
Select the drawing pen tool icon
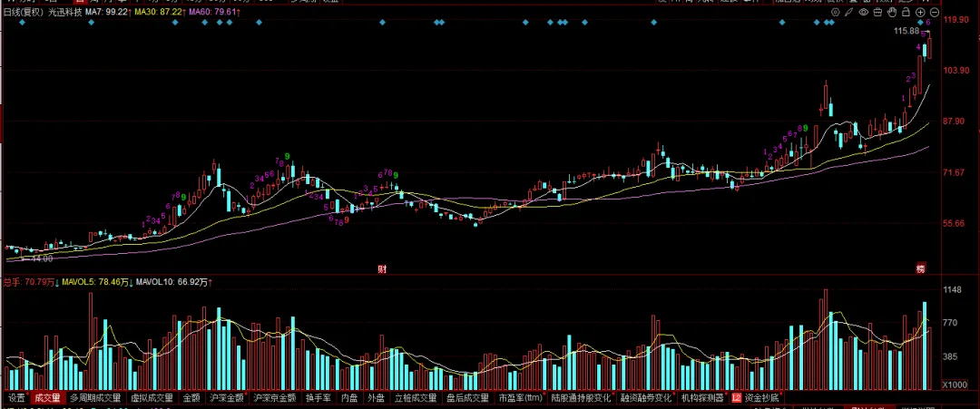849,12
